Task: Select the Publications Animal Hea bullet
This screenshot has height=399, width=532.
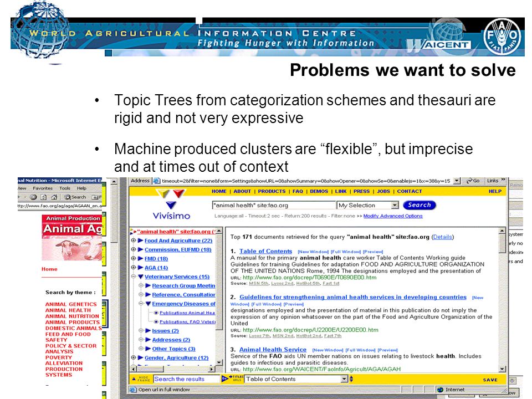Action: (x=156, y=313)
